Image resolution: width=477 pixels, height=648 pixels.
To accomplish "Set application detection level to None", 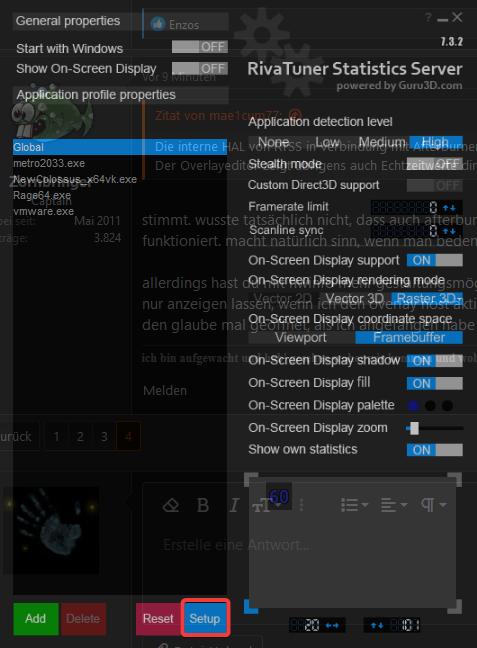I will 274,142.
